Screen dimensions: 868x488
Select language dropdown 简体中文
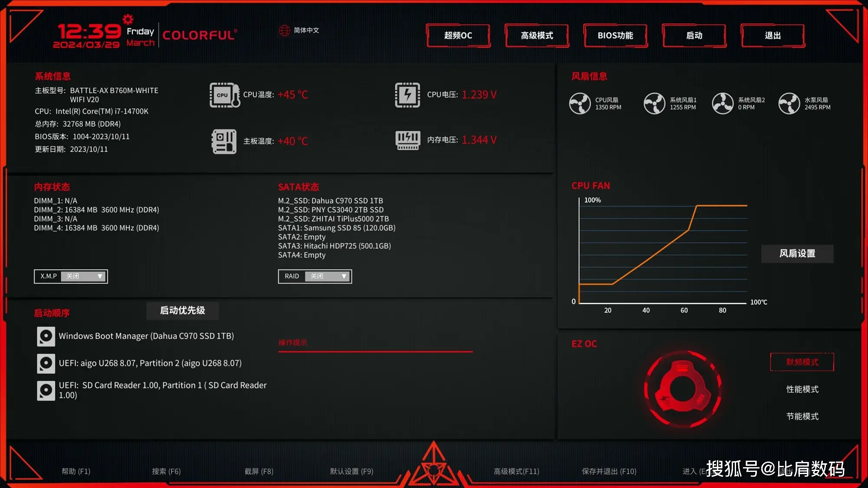tap(304, 30)
